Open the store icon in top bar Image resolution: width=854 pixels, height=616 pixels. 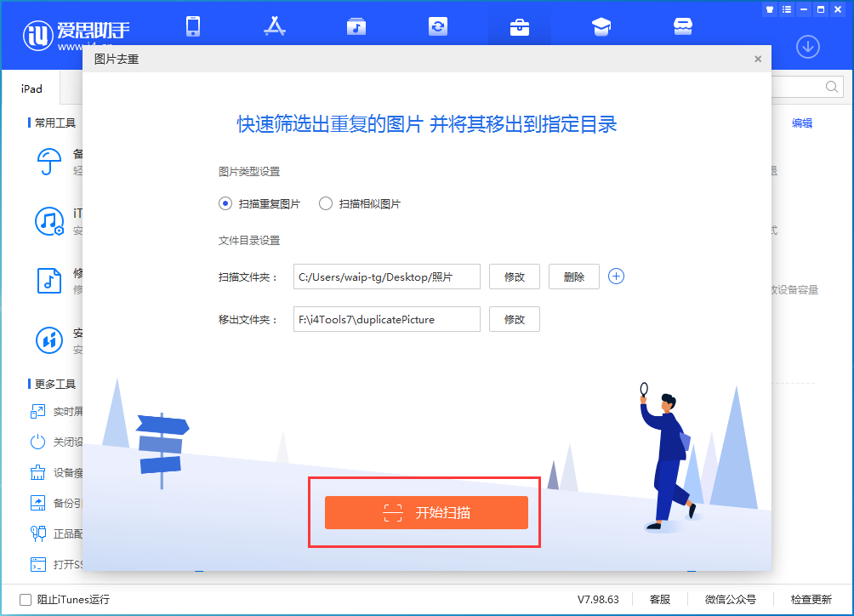pos(683,26)
